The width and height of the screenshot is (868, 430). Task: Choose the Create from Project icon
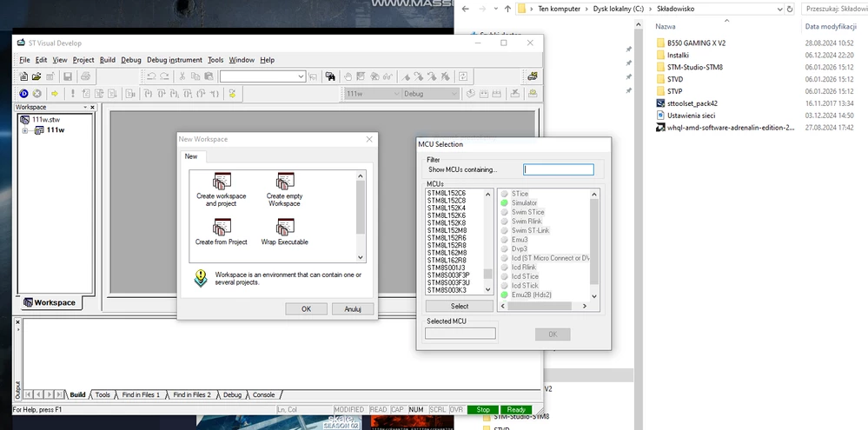(222, 227)
